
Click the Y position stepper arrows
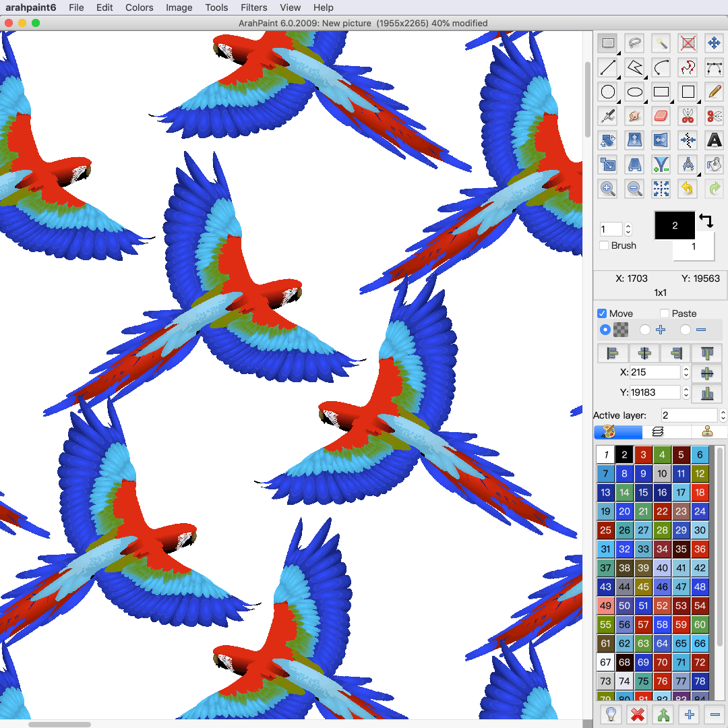pos(686,392)
